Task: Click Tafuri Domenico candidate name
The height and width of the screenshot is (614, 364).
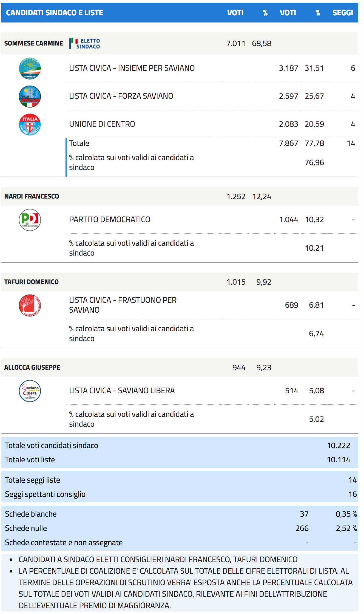Action: 32,282
